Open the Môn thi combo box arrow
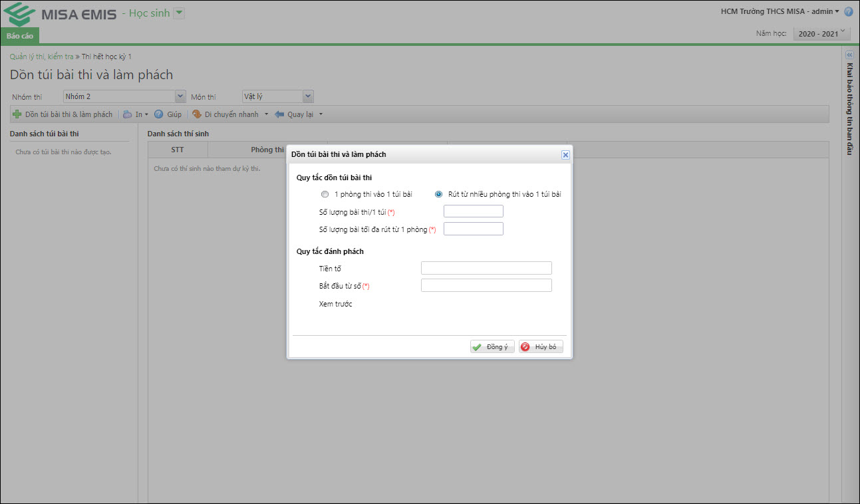The width and height of the screenshot is (860, 504). [307, 96]
